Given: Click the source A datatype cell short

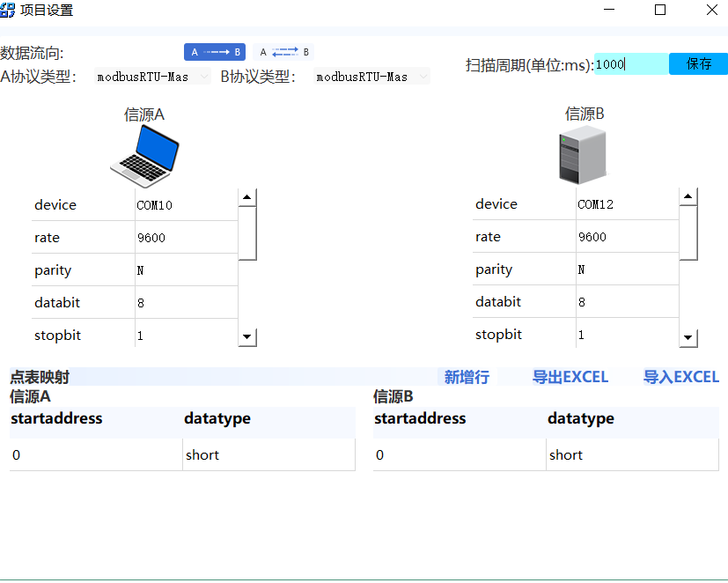Looking at the screenshot, I should pyautogui.click(x=269, y=454).
